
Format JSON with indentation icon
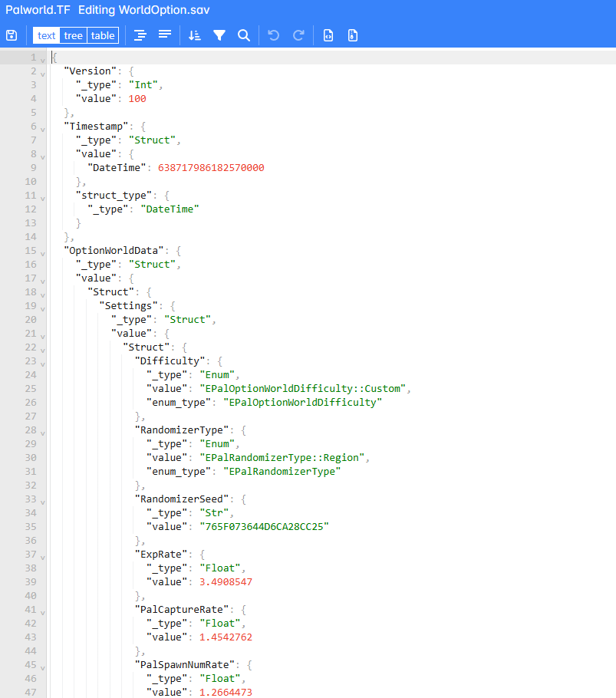[x=140, y=35]
